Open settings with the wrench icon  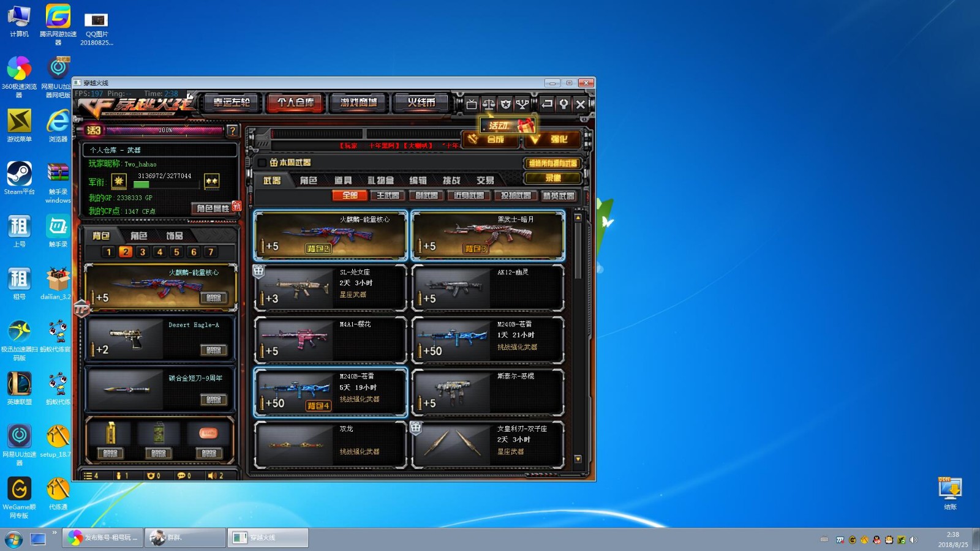(x=563, y=104)
